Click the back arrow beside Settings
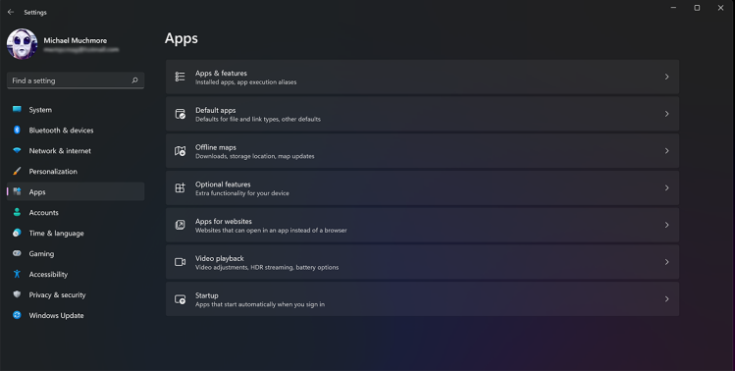The width and height of the screenshot is (735, 371). [11, 12]
